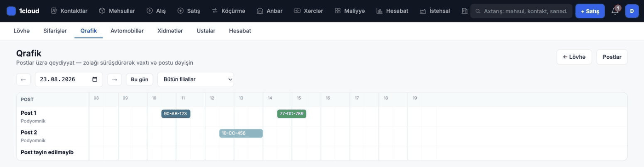The image size is (644, 167).
Task: Open the İstehsal menu
Action: pyautogui.click(x=435, y=11)
